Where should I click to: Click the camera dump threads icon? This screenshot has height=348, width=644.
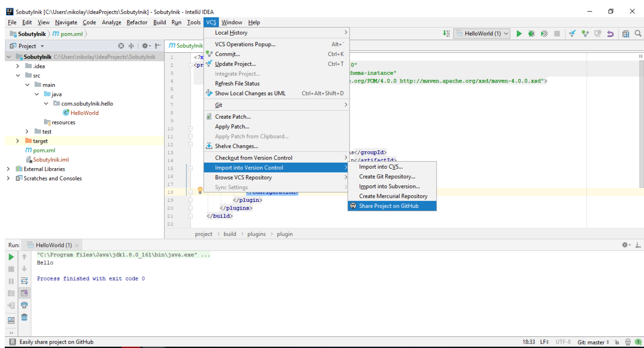pos(11,293)
